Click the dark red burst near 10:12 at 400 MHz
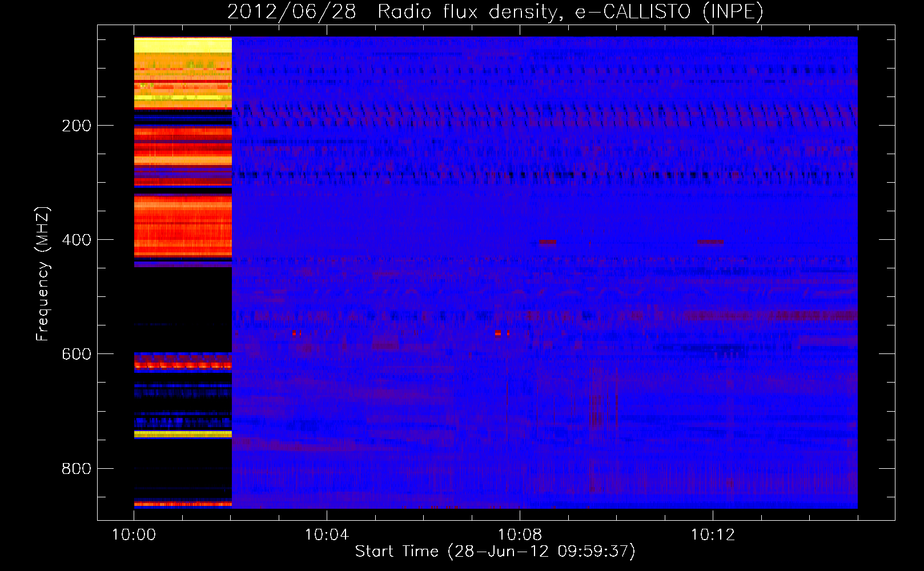This screenshot has width=924, height=571. [x=710, y=242]
